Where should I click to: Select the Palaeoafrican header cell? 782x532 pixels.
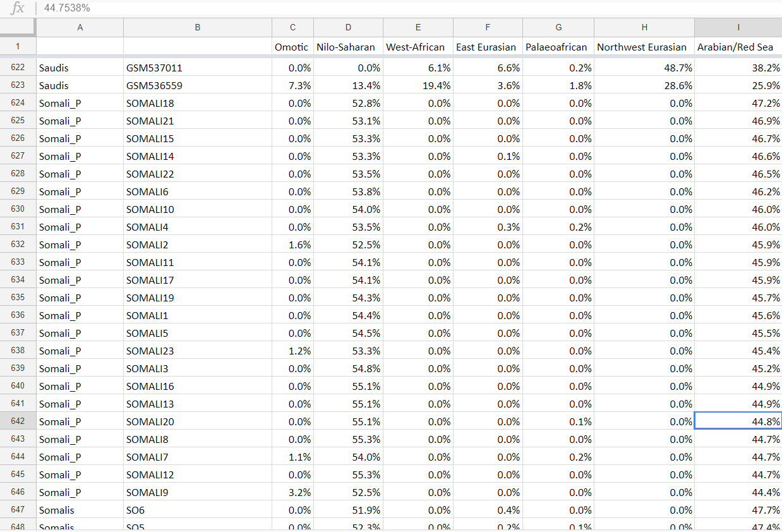pyautogui.click(x=558, y=47)
